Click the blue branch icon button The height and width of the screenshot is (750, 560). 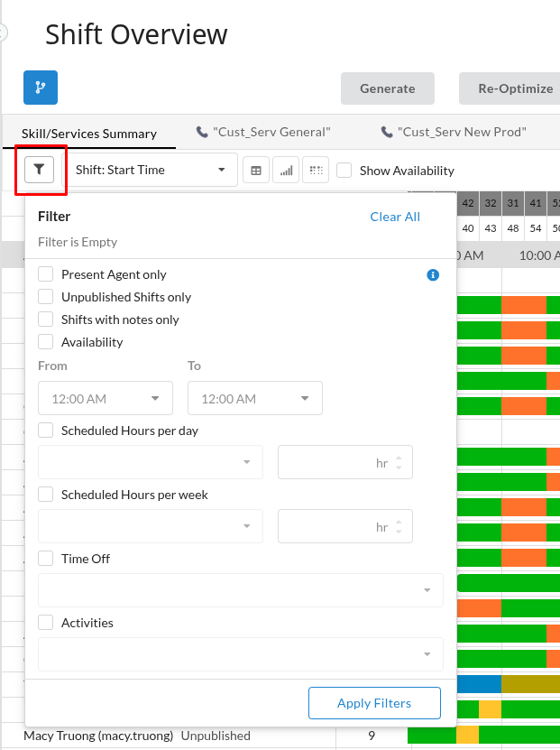tap(41, 88)
